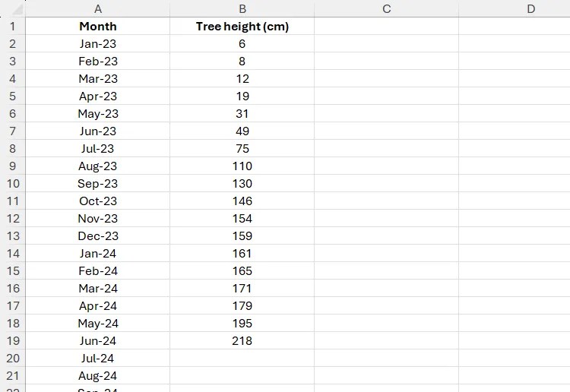Select row 10 header

tap(13, 184)
